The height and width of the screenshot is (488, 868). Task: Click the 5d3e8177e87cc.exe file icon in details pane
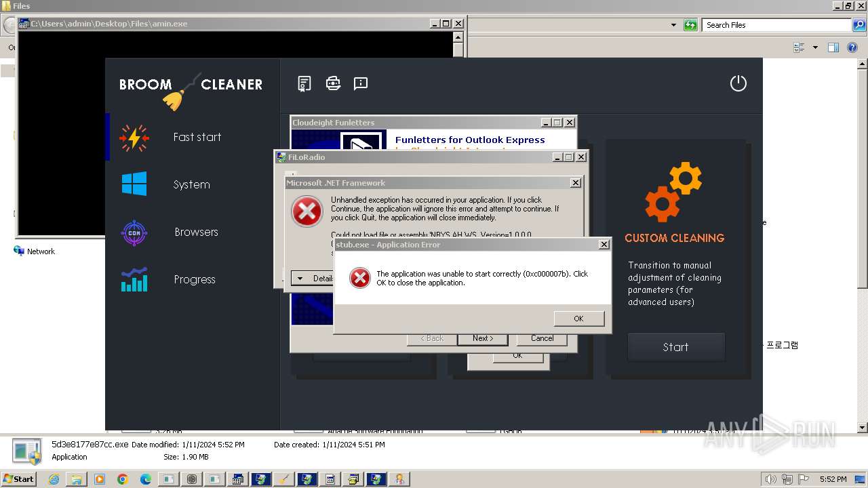27,451
